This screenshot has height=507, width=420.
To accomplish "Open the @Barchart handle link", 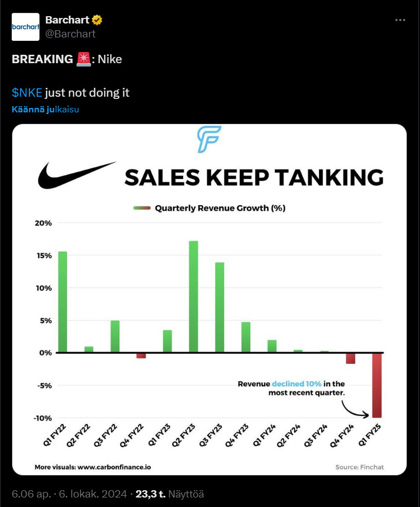I will pyautogui.click(x=70, y=34).
